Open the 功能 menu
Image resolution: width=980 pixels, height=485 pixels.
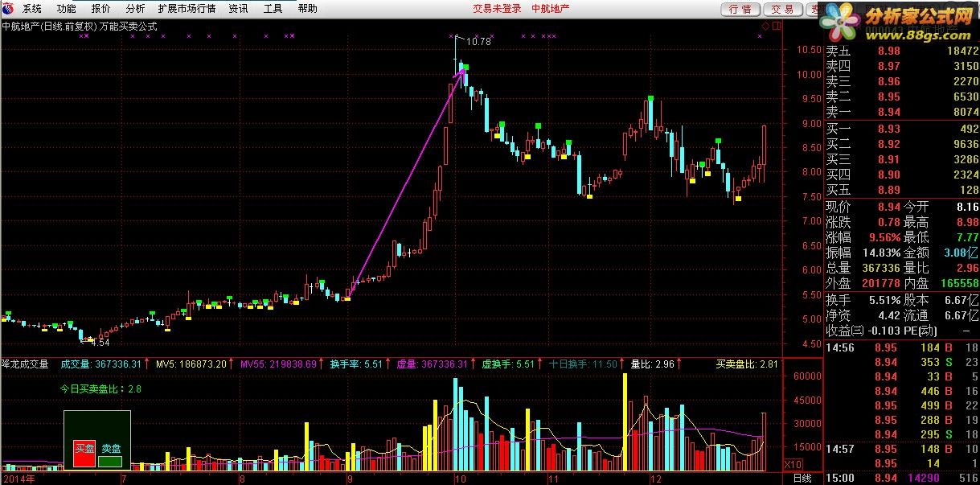(x=67, y=9)
